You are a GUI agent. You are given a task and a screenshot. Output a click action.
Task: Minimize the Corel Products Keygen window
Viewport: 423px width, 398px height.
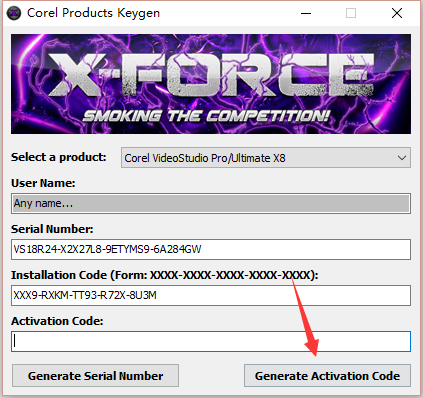tap(306, 13)
